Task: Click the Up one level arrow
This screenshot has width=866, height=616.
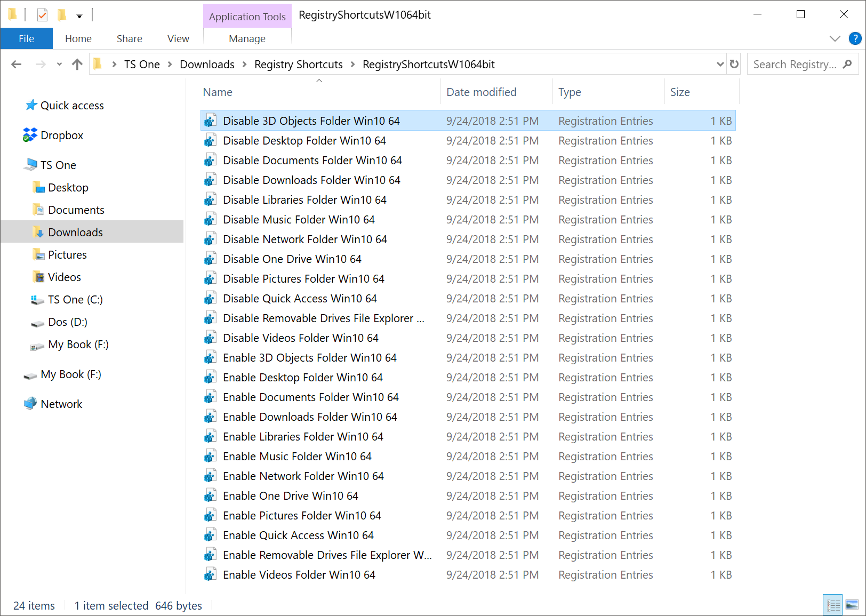Action: point(77,65)
